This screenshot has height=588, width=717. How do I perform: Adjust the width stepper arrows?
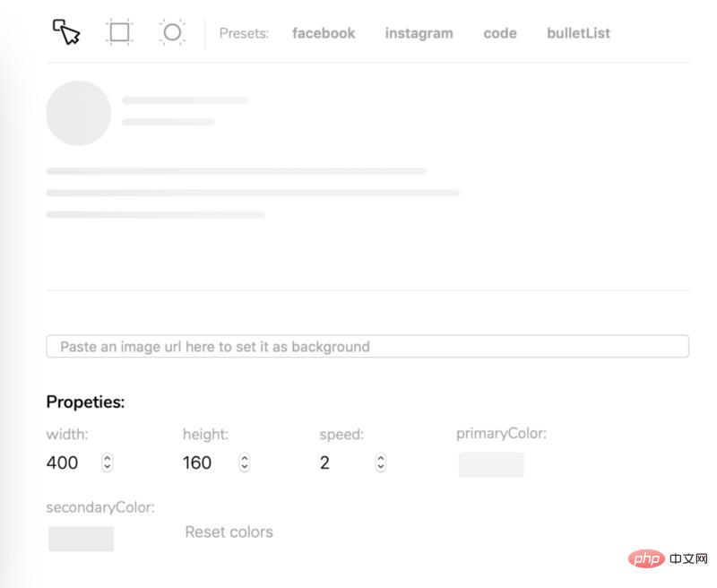point(108,463)
